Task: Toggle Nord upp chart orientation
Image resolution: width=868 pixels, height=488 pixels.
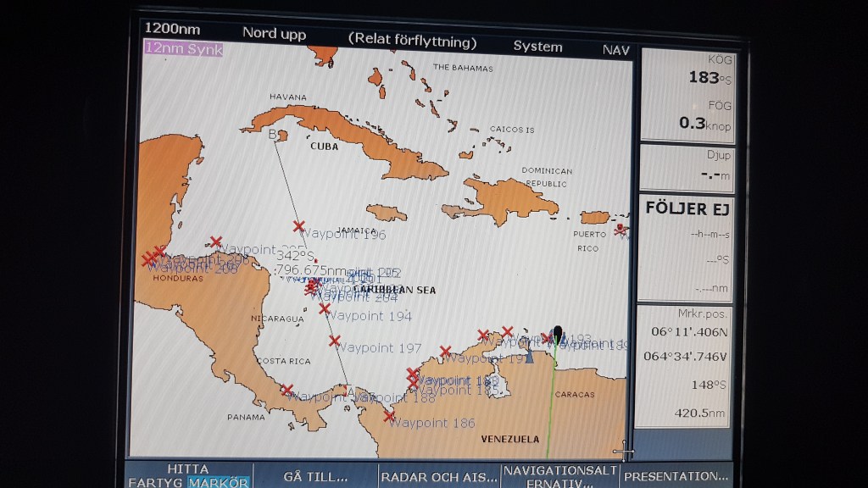Action: pyautogui.click(x=274, y=34)
